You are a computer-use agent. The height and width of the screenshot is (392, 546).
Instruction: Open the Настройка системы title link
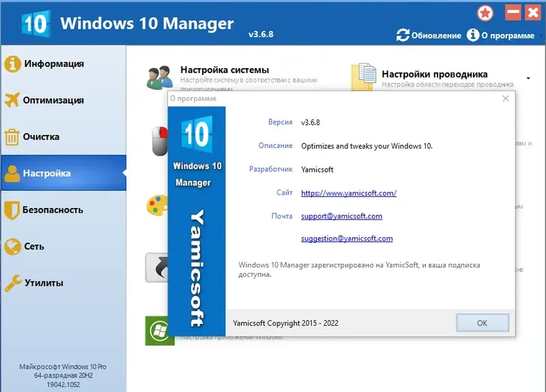tap(225, 70)
